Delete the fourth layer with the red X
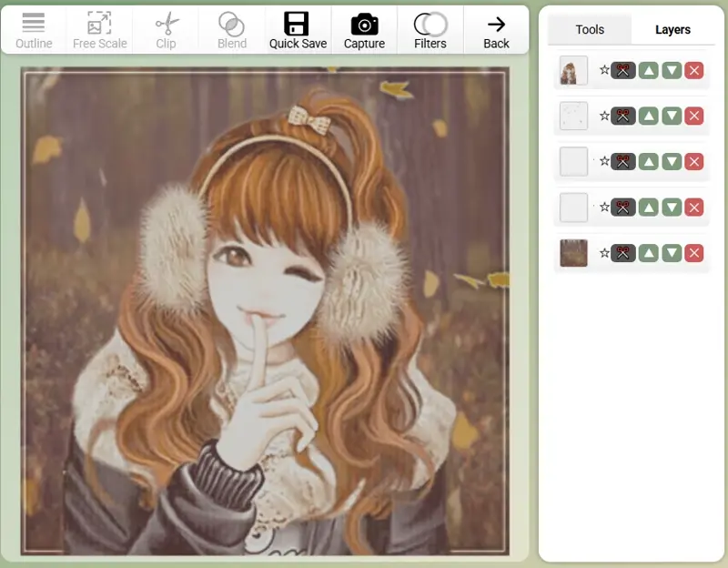728x568 pixels. click(693, 208)
